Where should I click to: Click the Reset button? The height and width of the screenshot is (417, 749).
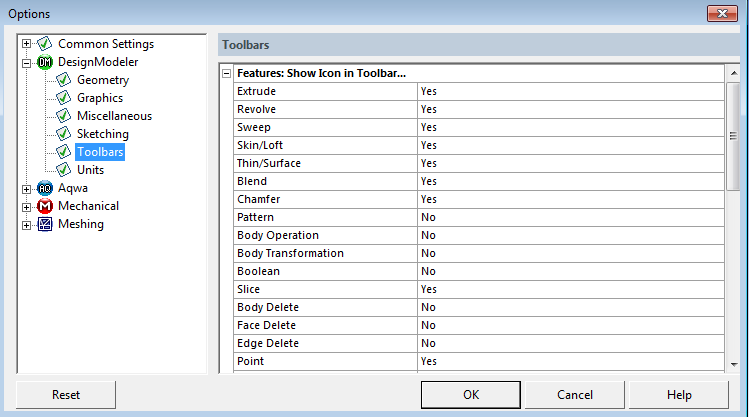(x=66, y=395)
